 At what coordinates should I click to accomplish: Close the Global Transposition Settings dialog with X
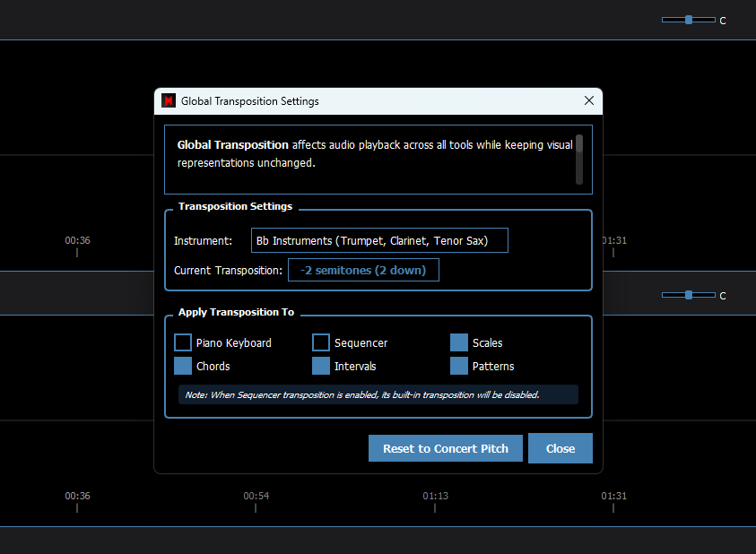589,101
